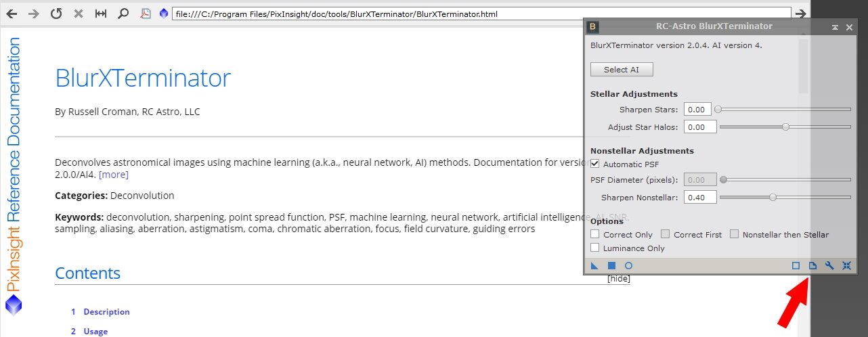Image resolution: width=868 pixels, height=337 pixels.
Task: Stop loading the documentation page
Action: [79, 14]
